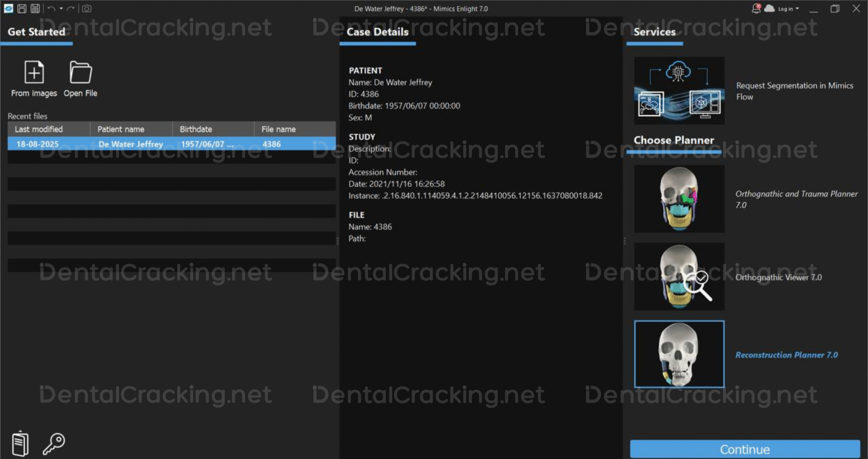Click the Save icon in title bar

click(x=22, y=8)
